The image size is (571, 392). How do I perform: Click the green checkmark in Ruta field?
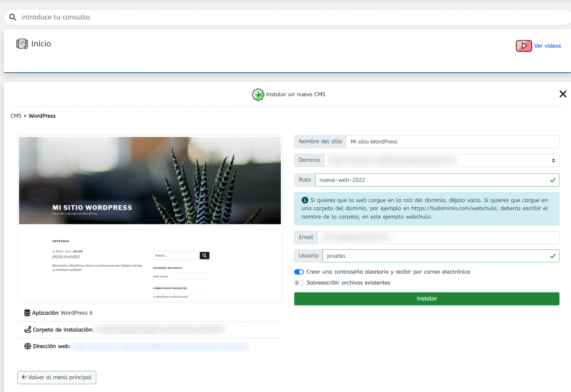(553, 180)
